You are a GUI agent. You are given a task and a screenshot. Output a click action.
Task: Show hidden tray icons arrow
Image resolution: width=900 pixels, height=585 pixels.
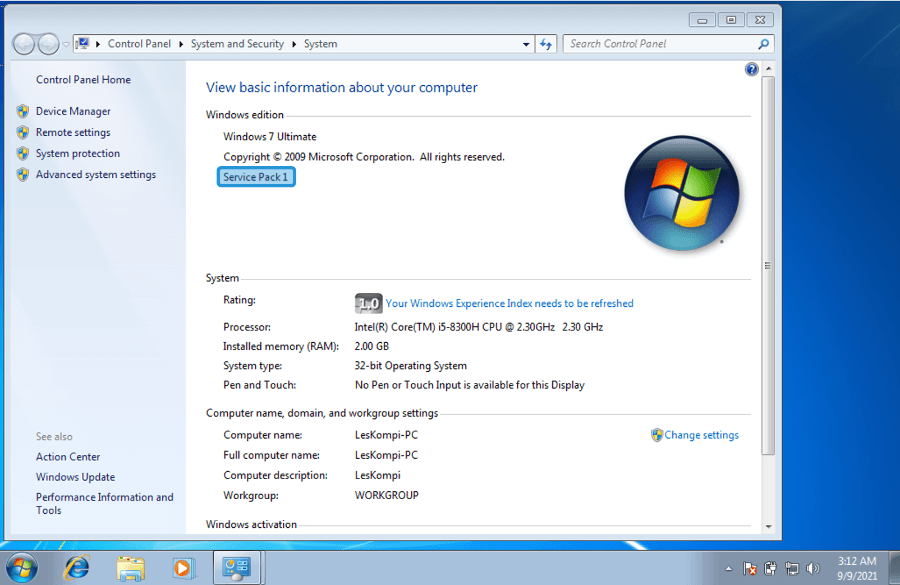pos(728,569)
